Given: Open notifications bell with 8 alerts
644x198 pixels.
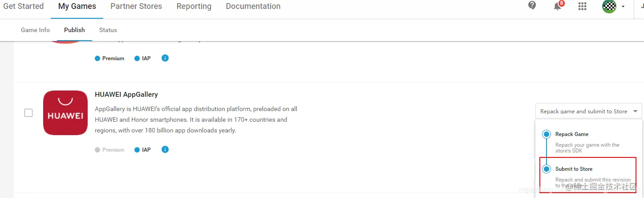Looking at the screenshot, I should (558, 6).
